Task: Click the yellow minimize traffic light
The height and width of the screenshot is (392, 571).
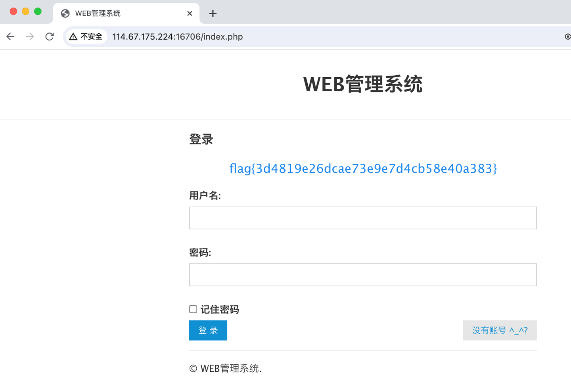Action: pyautogui.click(x=25, y=11)
